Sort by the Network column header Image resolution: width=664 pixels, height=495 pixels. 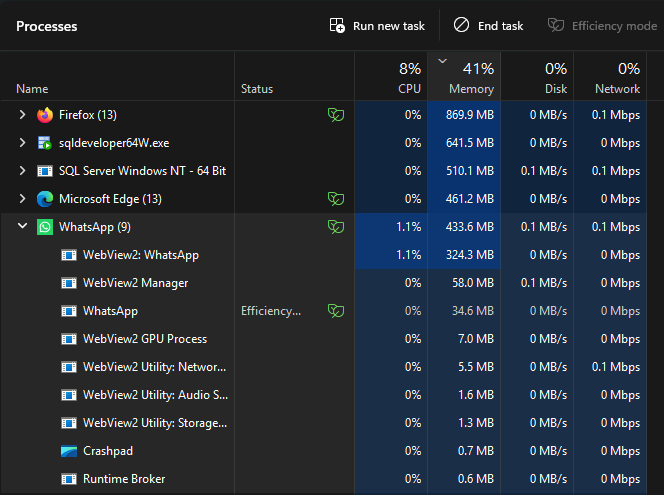pos(610,77)
